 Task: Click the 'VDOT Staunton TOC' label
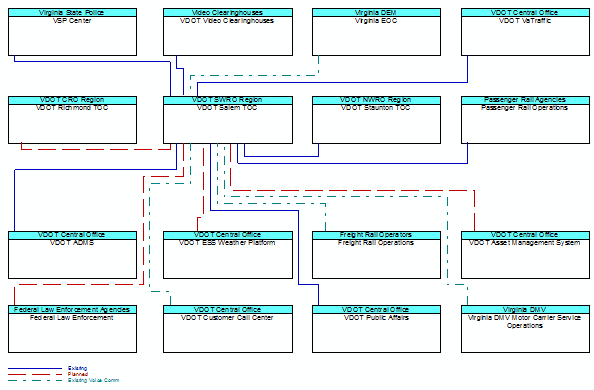[x=376, y=108]
